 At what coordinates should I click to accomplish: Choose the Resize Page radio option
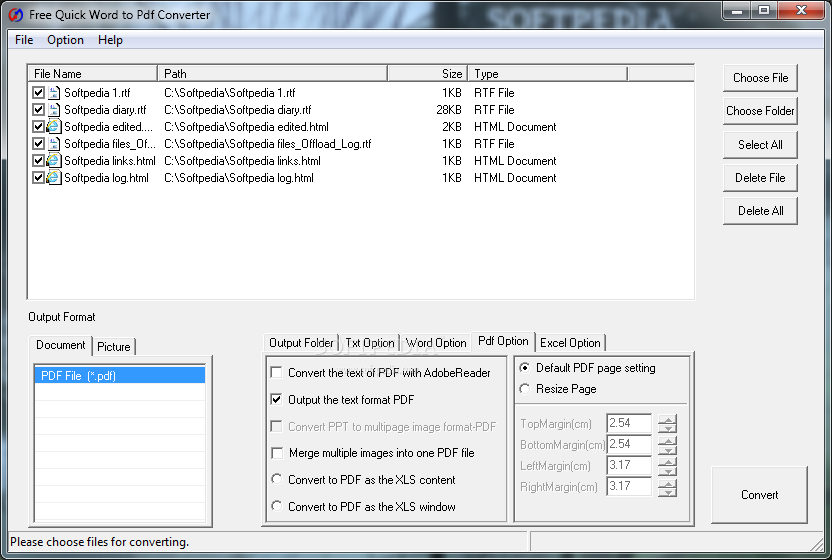(525, 389)
